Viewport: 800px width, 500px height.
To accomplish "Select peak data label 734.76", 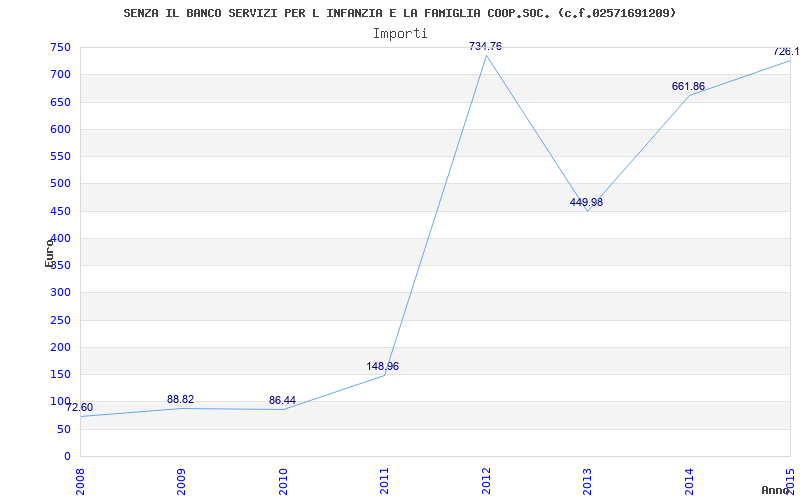I will [x=485, y=46].
